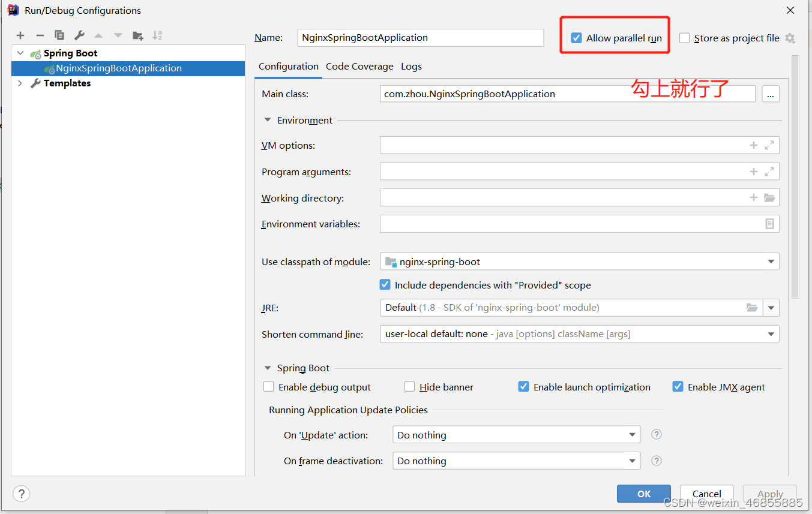Browse for Working directory folder icon

coord(769,197)
